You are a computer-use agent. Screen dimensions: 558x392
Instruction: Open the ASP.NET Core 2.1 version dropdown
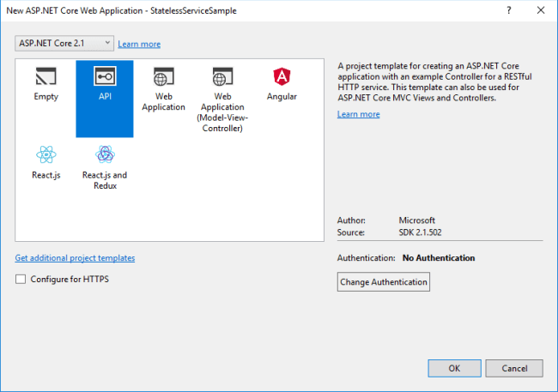click(64, 44)
